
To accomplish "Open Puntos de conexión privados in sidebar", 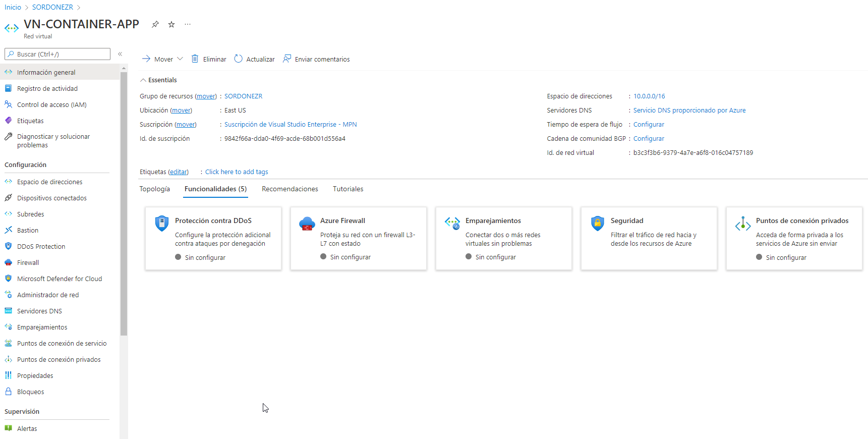I will (60, 359).
